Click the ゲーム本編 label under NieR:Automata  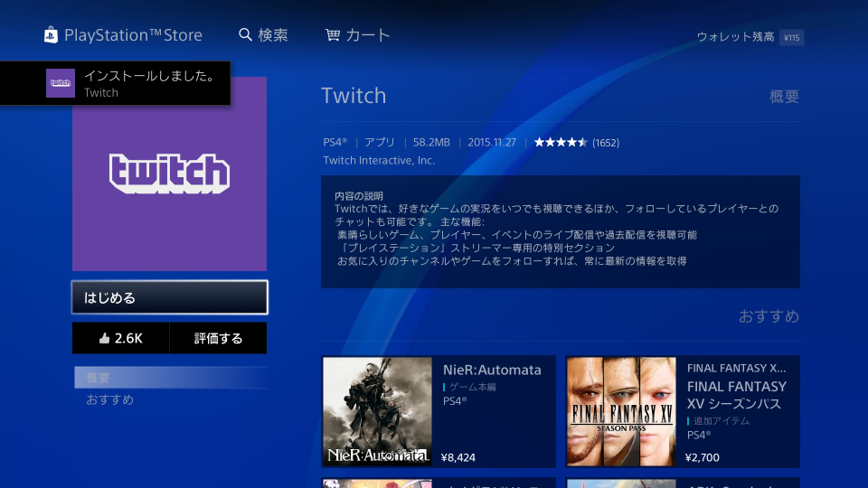[472, 388]
